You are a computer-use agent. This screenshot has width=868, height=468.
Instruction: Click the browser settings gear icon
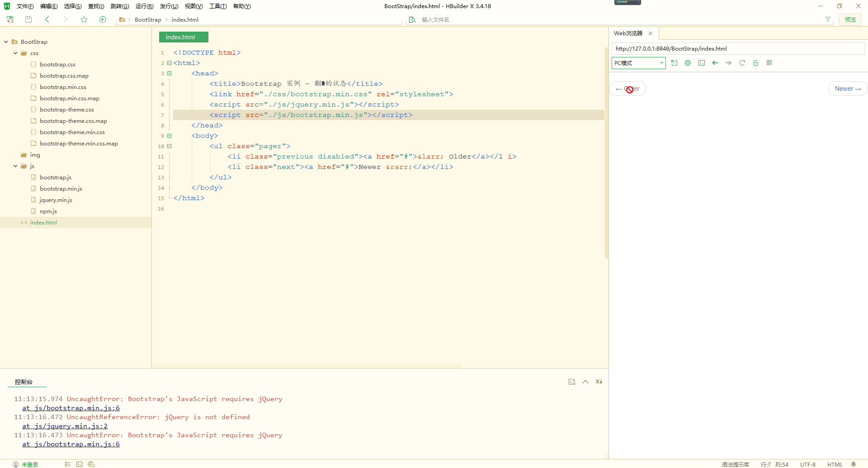688,63
